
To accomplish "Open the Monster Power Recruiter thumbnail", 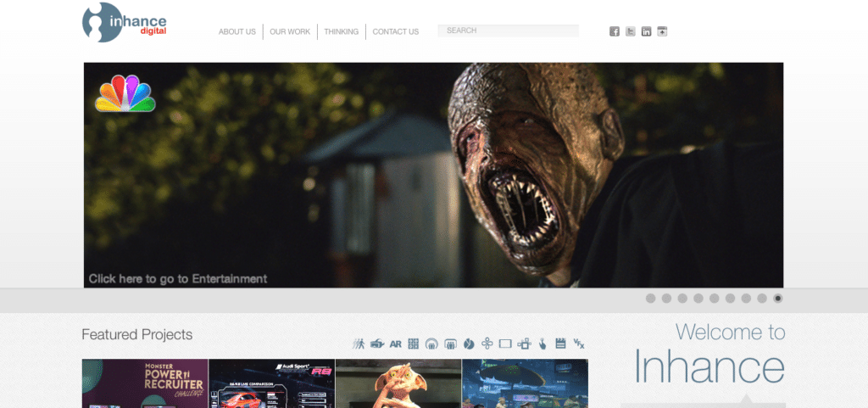I will pos(145,383).
